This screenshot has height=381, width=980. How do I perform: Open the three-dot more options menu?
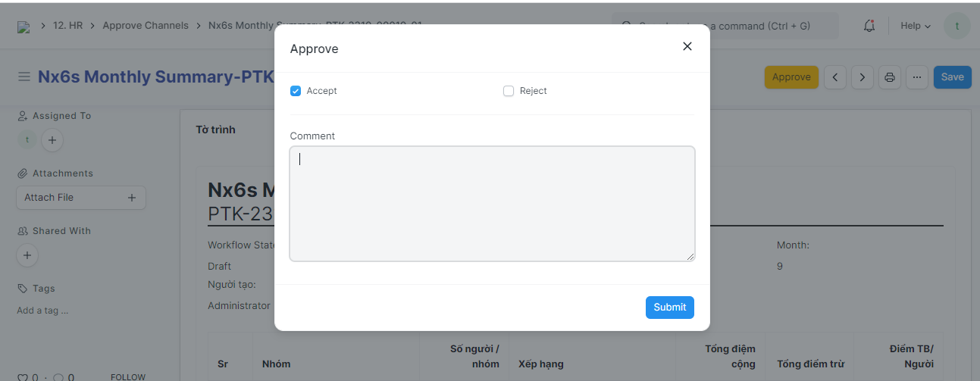click(x=917, y=77)
